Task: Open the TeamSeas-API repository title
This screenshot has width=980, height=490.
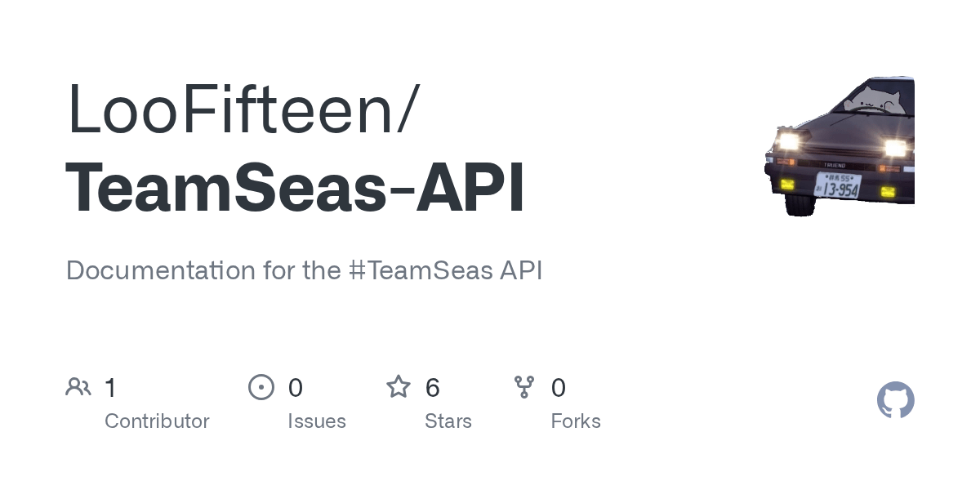Action: [x=296, y=188]
